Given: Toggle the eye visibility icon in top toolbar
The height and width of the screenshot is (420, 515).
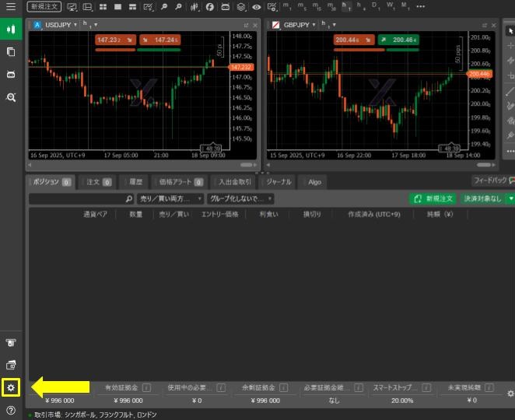Looking at the screenshot, I should pos(256,7).
